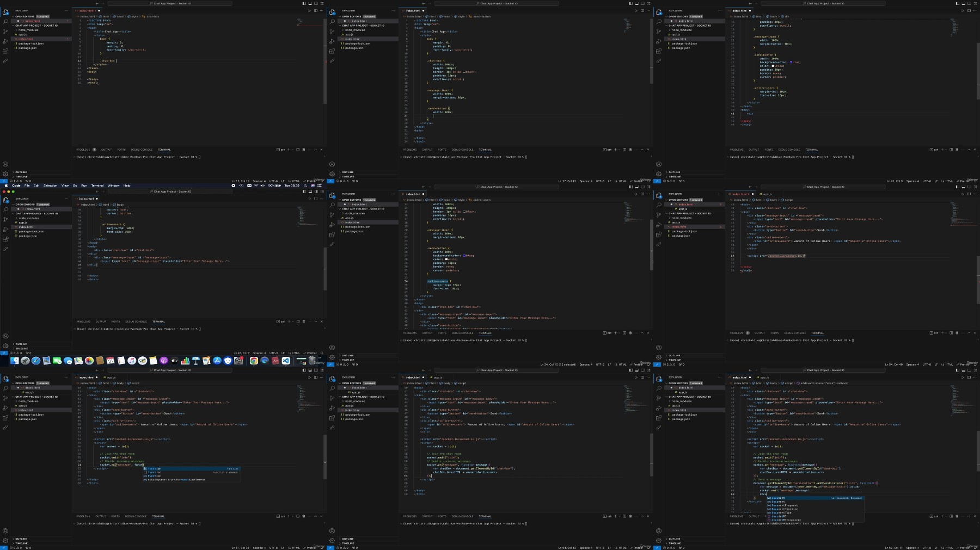Toggle primary side bar in window under macOS menu bar
This screenshot has width=980, height=550.
point(304,191)
